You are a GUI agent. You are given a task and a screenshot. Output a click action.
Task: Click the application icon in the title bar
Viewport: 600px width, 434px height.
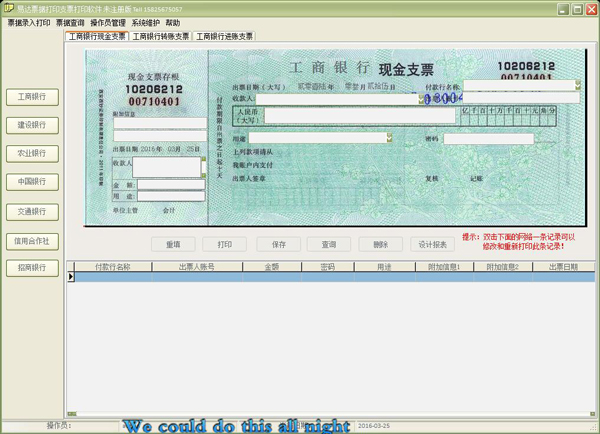click(8, 8)
